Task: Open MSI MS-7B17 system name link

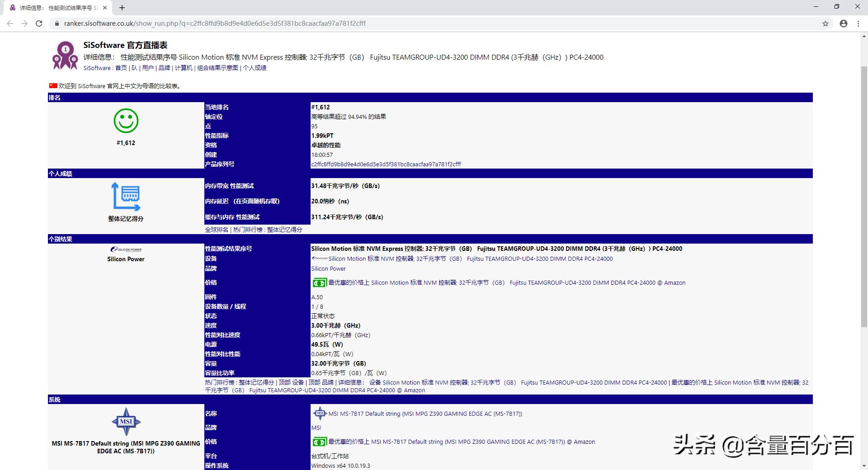Action: pyautogui.click(x=425, y=414)
